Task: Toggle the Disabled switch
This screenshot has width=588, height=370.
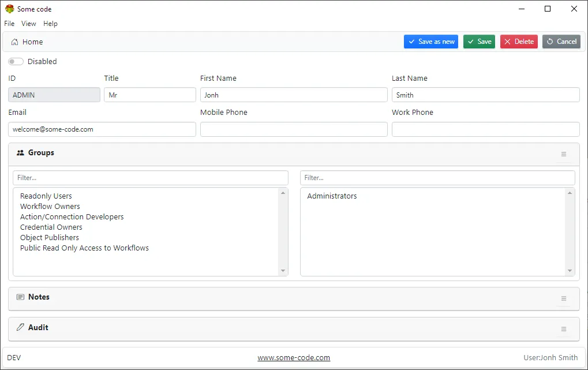Action: 14,61
